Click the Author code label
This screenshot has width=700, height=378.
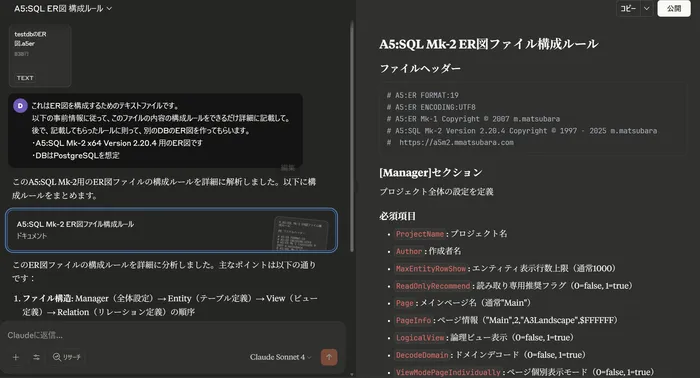408,251
